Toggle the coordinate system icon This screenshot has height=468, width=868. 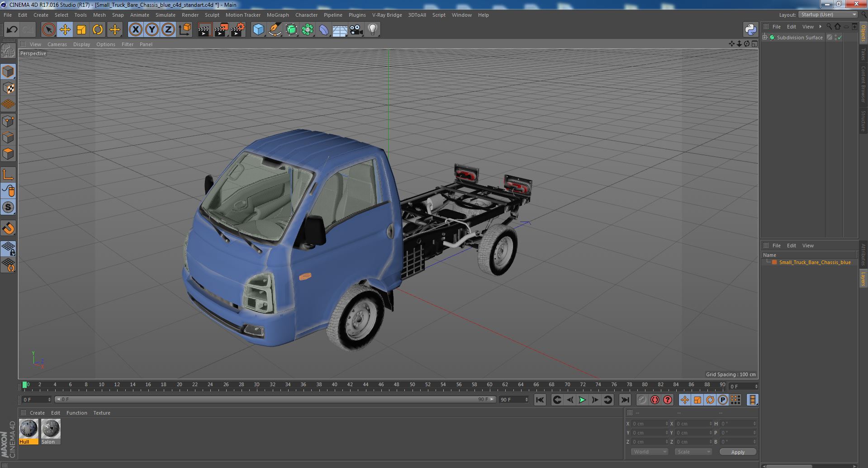185,30
